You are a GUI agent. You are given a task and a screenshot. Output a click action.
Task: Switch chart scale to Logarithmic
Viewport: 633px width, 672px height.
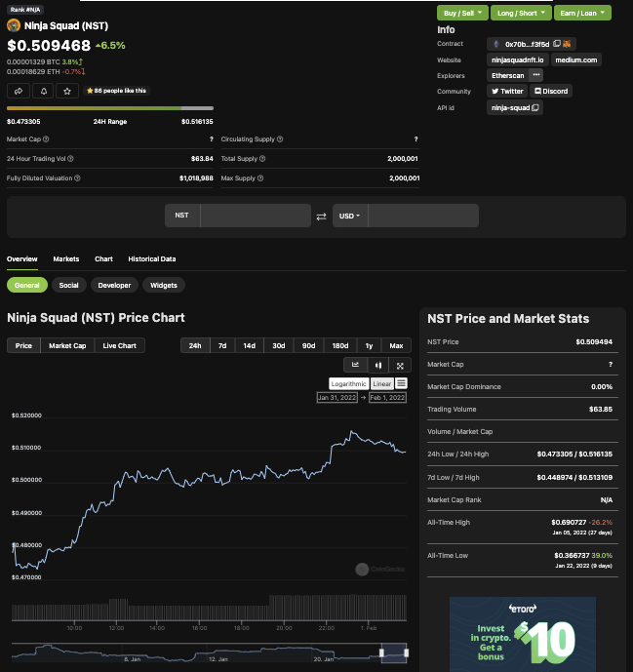coord(348,383)
